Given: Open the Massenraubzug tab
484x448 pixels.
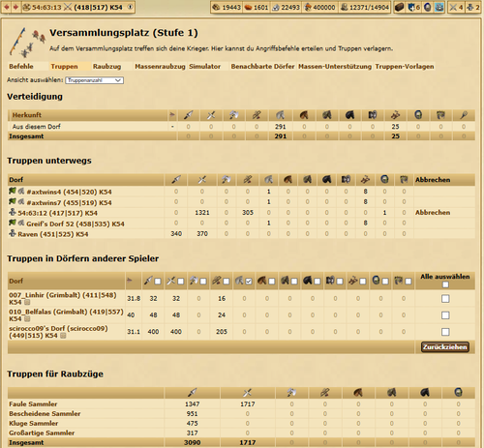Looking at the screenshot, I should point(160,67).
